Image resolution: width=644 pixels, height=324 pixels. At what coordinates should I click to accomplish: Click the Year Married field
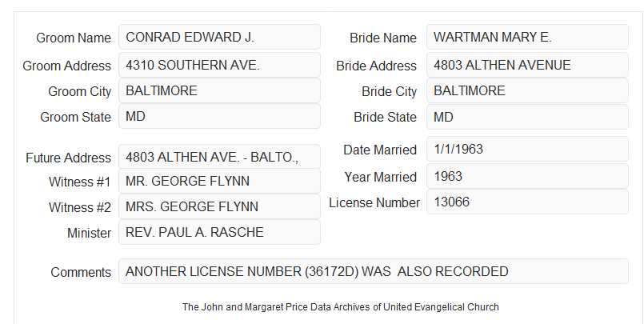coord(527,177)
